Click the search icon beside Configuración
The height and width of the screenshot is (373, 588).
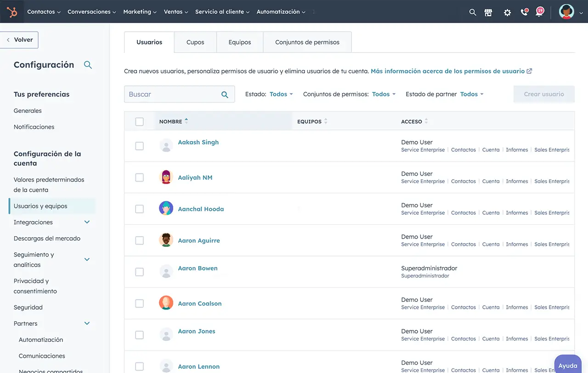click(88, 65)
